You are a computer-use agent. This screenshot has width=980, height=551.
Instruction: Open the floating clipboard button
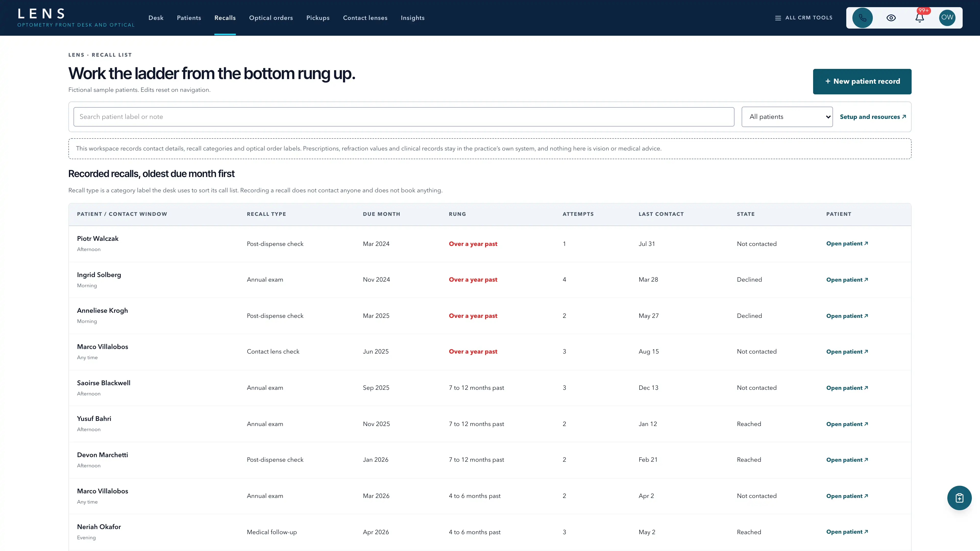(959, 498)
